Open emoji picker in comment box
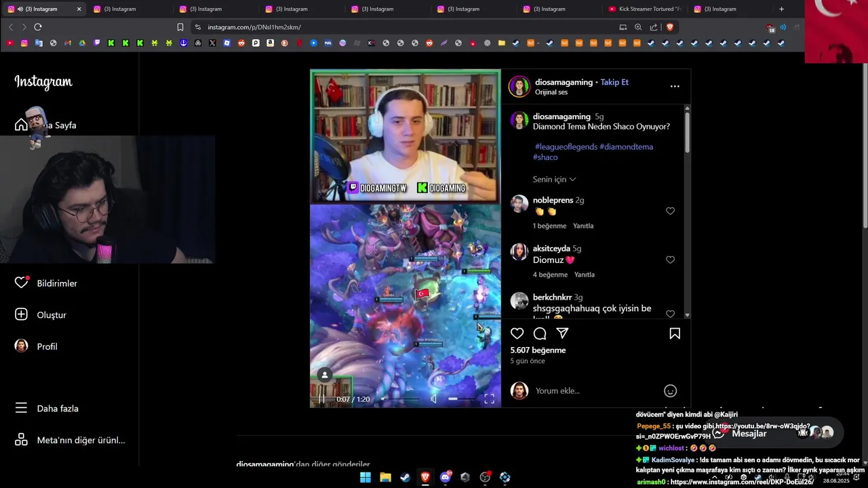Viewport: 868px width, 488px height. point(670,390)
